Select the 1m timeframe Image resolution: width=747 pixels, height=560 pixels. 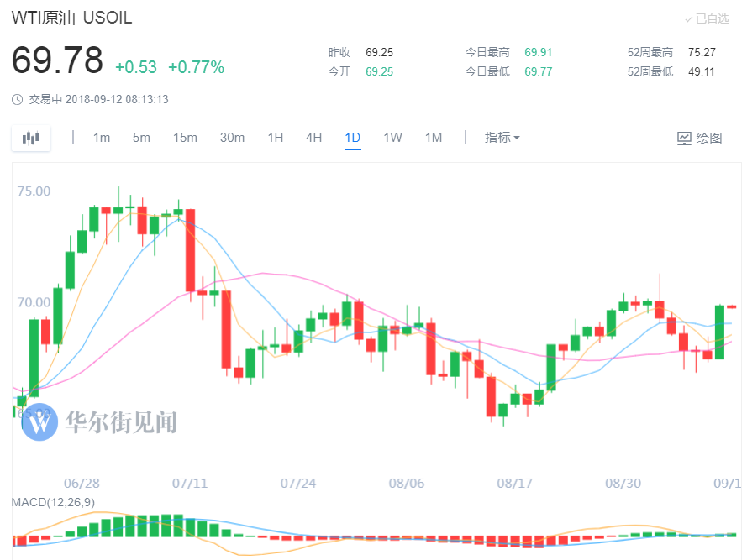[x=102, y=138]
